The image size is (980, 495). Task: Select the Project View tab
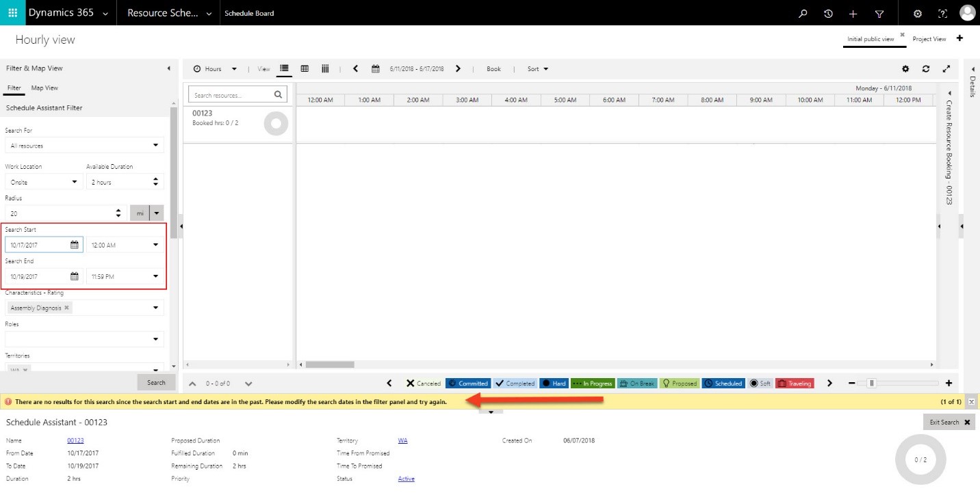click(x=929, y=39)
